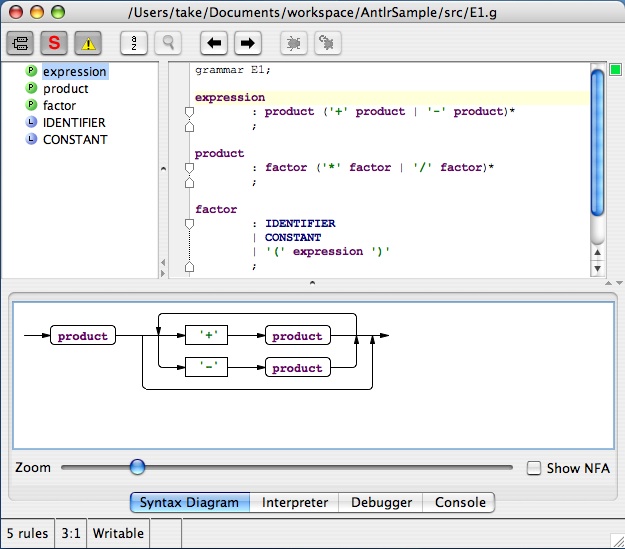
Task: Open the Debugger tab
Action: (381, 503)
